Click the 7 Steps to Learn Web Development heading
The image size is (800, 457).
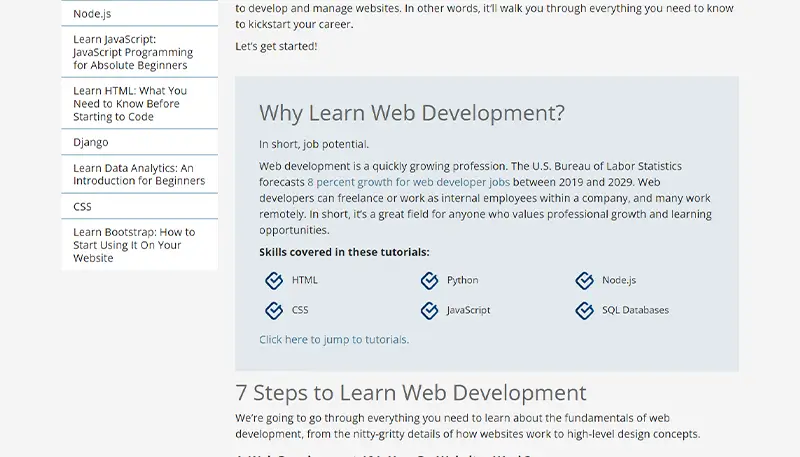pyautogui.click(x=411, y=393)
